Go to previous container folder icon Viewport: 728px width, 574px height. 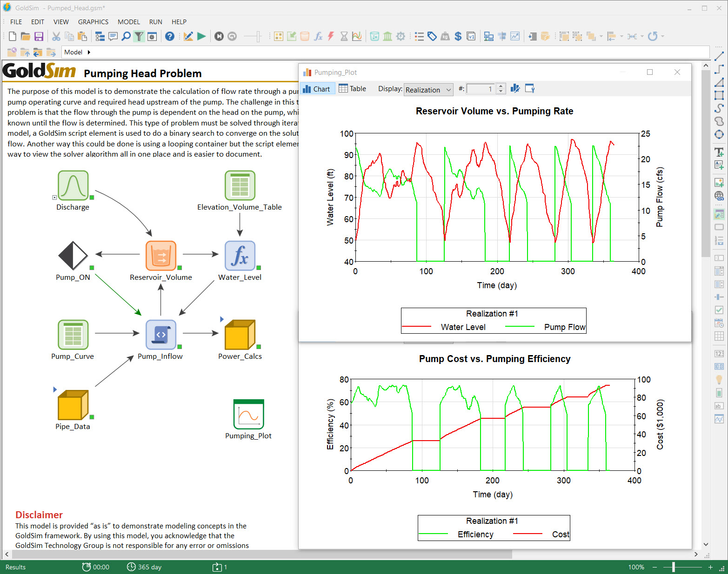pos(38,52)
